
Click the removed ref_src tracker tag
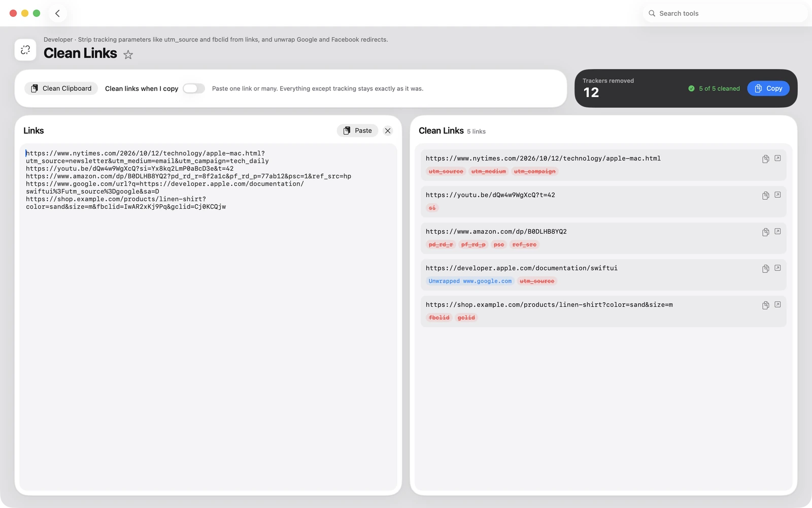tap(524, 245)
